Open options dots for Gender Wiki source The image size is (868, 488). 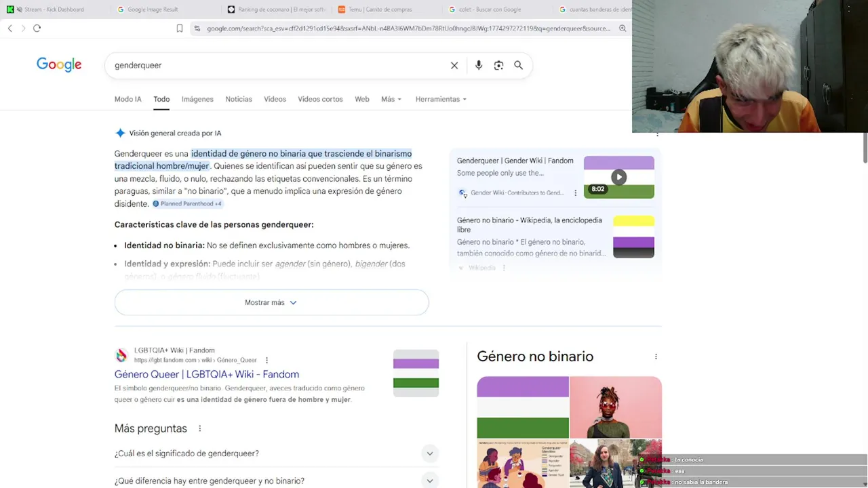click(x=576, y=193)
